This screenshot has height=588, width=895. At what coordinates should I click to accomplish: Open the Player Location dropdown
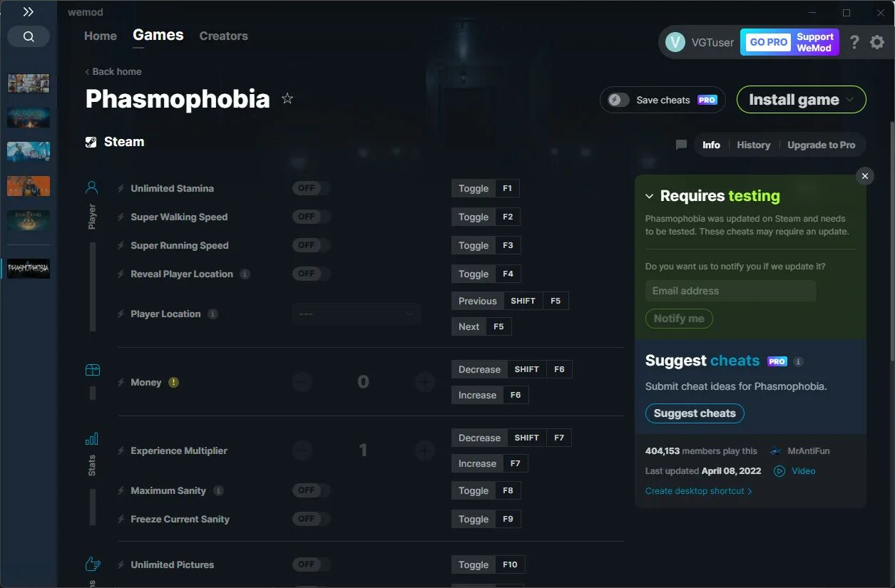tap(357, 314)
